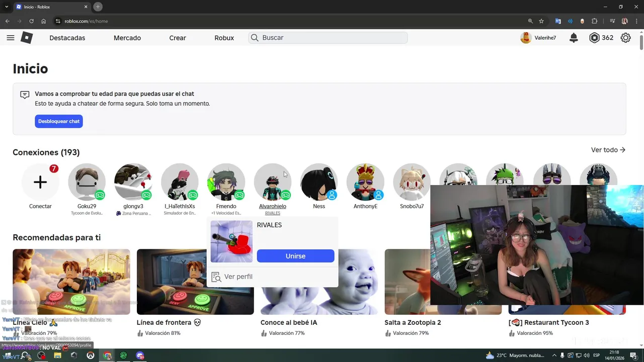Viewport: 644px width, 362px height.
Task: Click the Roblox logo icon
Action: pyautogui.click(x=27, y=38)
